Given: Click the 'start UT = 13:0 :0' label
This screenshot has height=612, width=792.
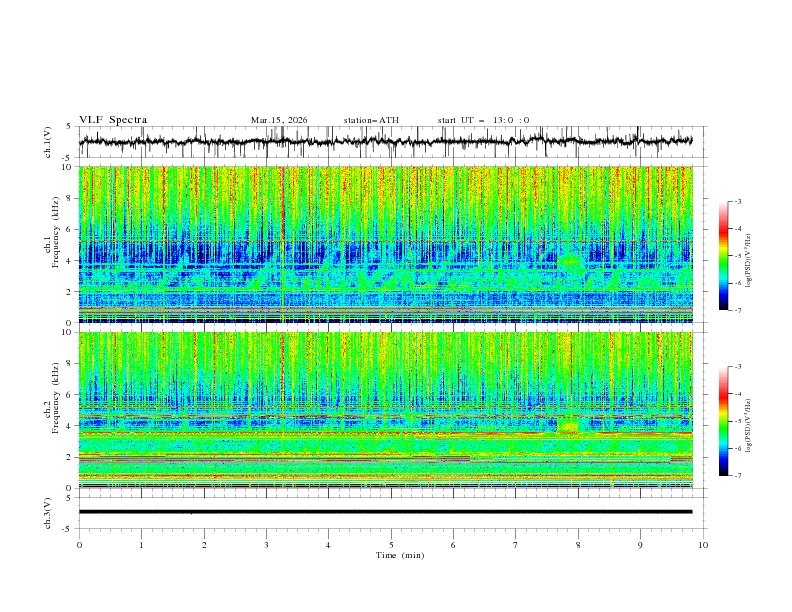Looking at the screenshot, I should click(x=483, y=120).
